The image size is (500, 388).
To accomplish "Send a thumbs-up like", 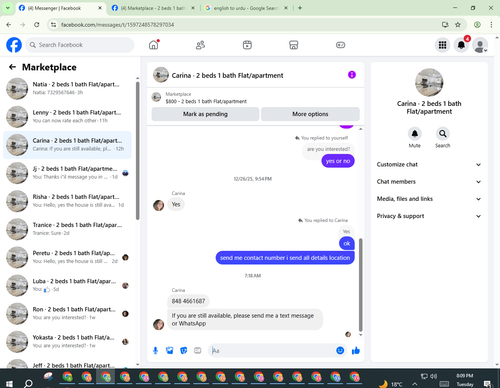I will (356, 350).
